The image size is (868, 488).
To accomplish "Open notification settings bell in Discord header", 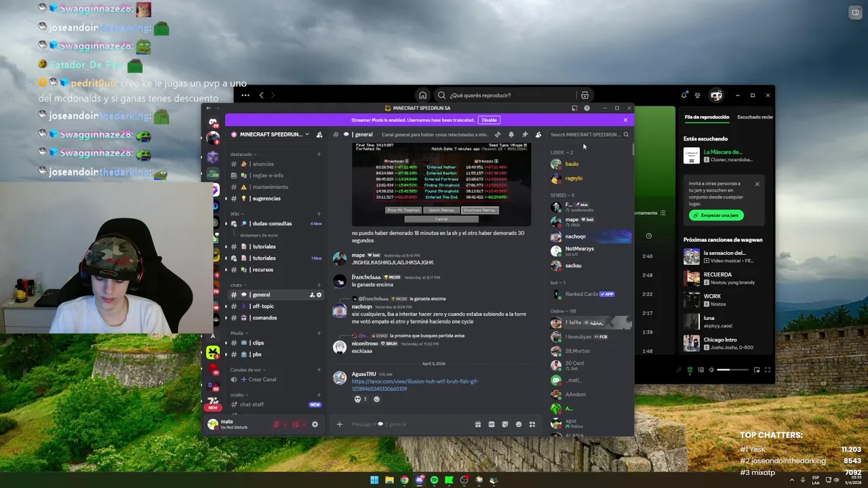I will point(511,134).
